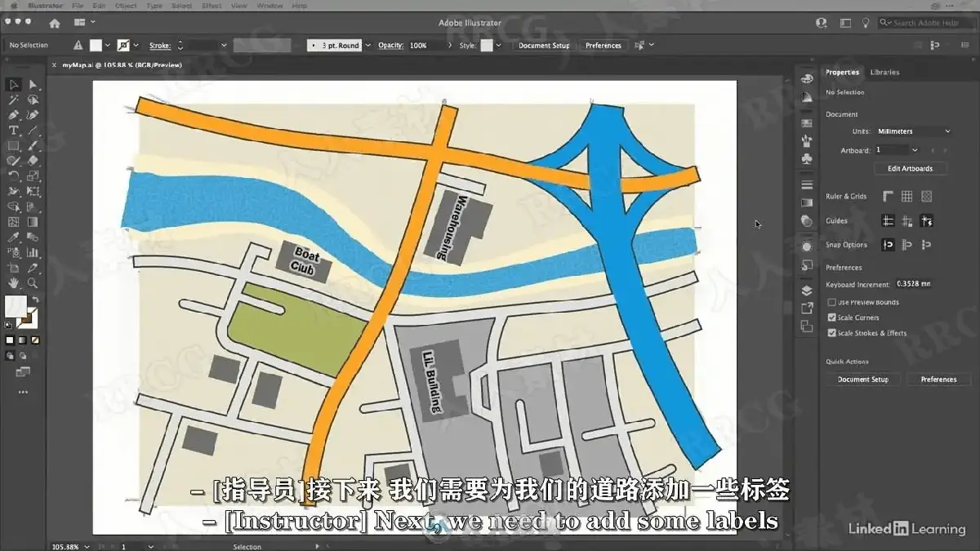Select the Paintbrush tool
This screenshot has height=551, width=980.
point(33,145)
